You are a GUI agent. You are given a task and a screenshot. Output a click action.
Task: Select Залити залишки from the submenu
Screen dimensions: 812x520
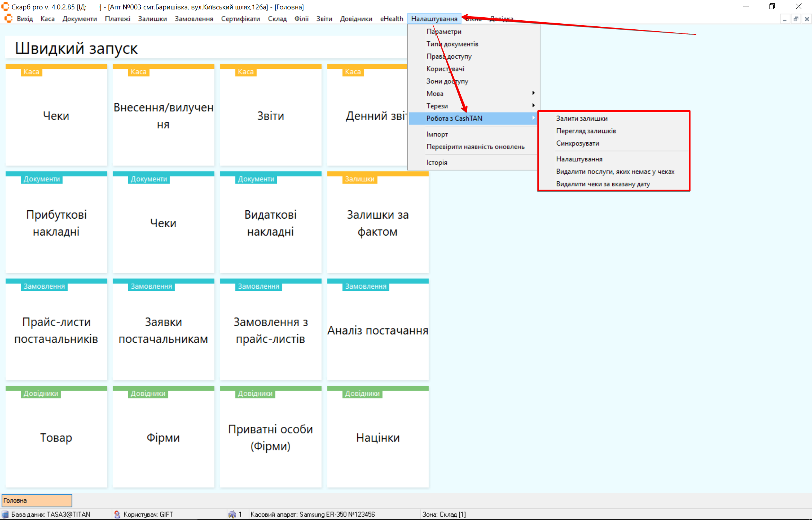(x=581, y=118)
